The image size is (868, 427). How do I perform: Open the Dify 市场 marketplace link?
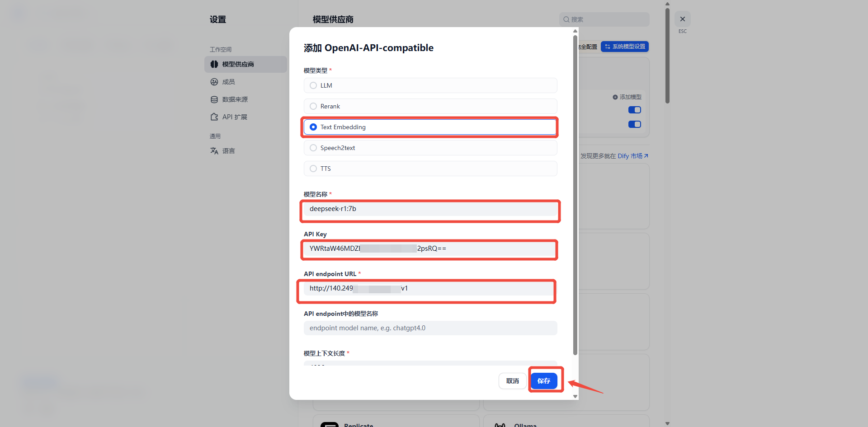pos(633,156)
